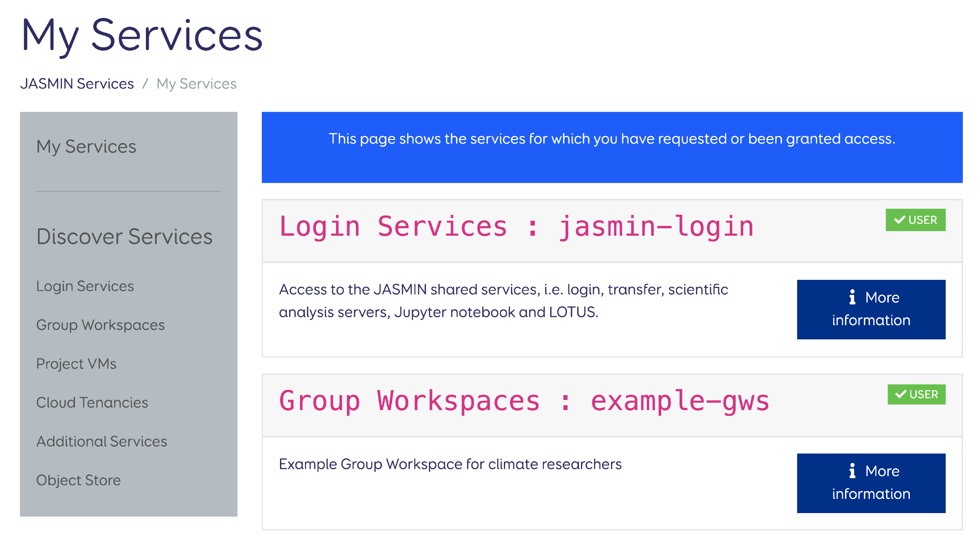Select the green USER badge for Login Services
980x546 pixels.
click(916, 220)
